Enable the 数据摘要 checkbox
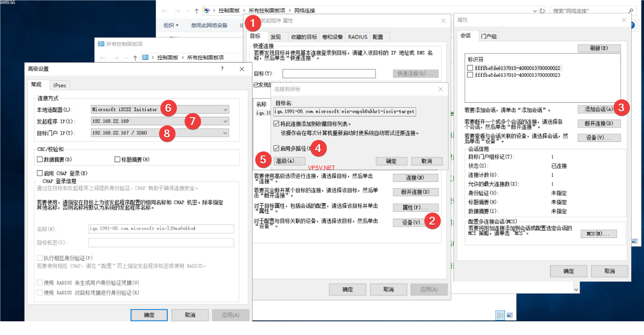This screenshot has width=644, height=335. 40,160
